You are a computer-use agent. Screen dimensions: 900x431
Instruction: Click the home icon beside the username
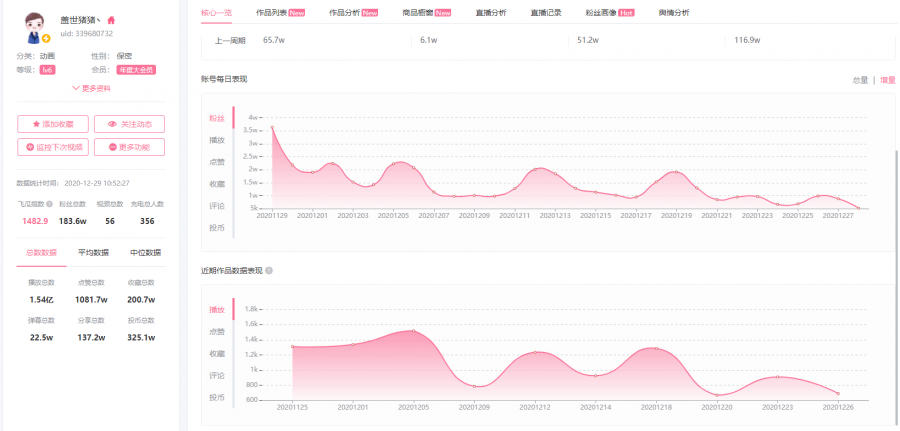click(111, 20)
